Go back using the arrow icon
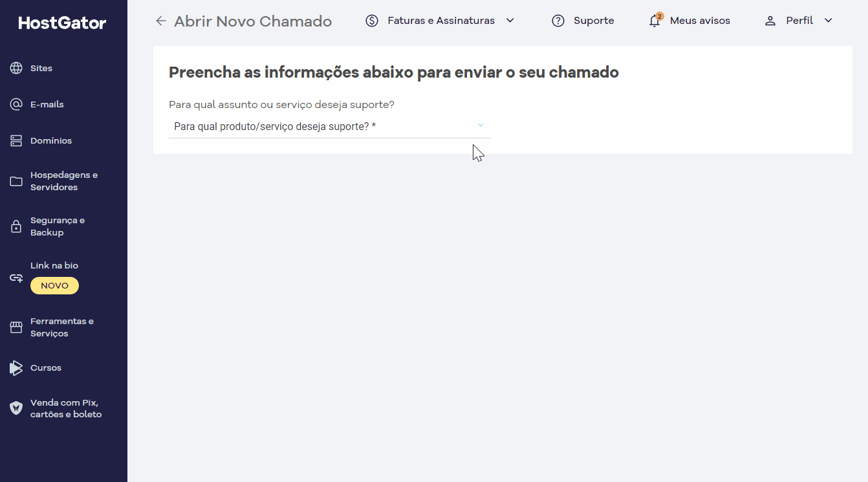This screenshot has width=868, height=482. [x=161, y=21]
